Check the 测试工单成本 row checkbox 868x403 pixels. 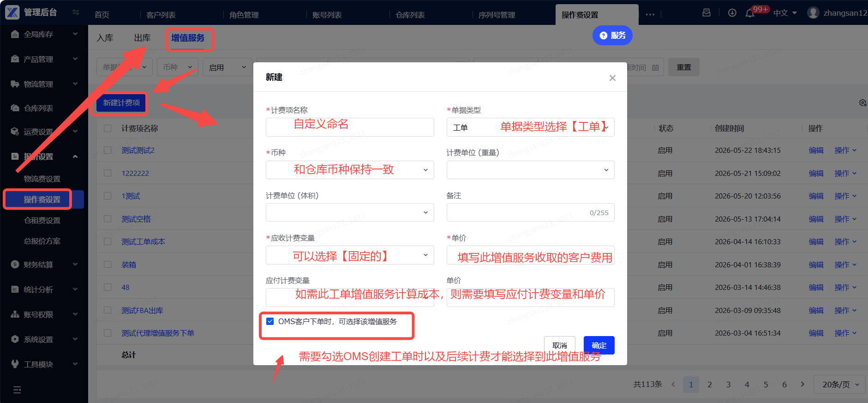click(x=108, y=241)
